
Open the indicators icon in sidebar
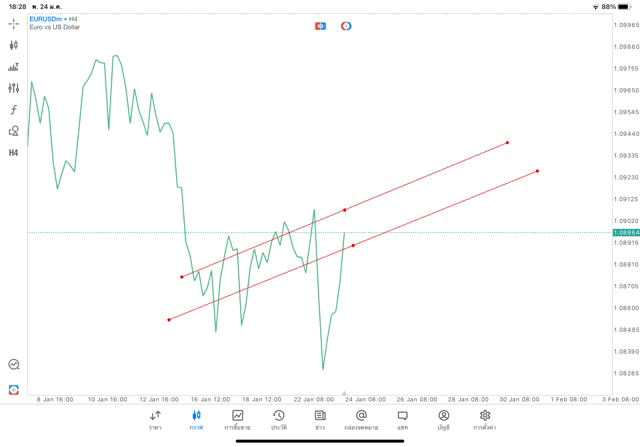click(x=14, y=67)
